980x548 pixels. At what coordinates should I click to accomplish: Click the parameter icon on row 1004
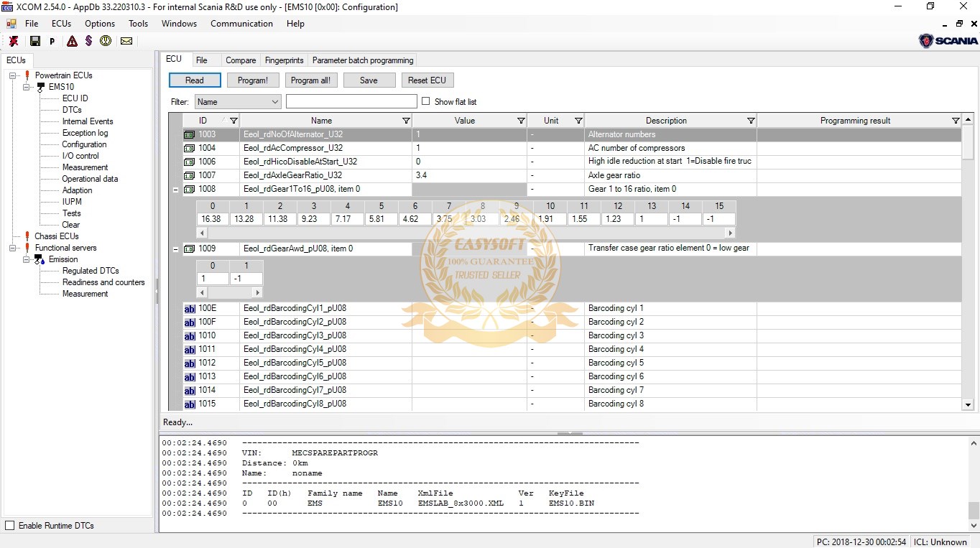pyautogui.click(x=189, y=148)
